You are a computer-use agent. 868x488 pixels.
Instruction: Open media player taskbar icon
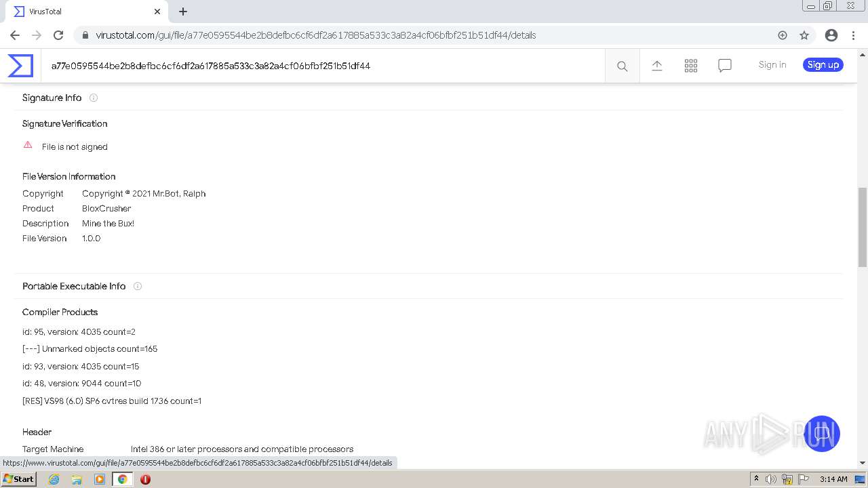100,479
